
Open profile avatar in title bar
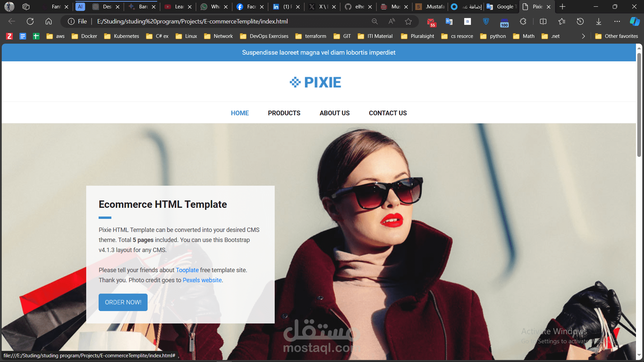click(x=9, y=7)
